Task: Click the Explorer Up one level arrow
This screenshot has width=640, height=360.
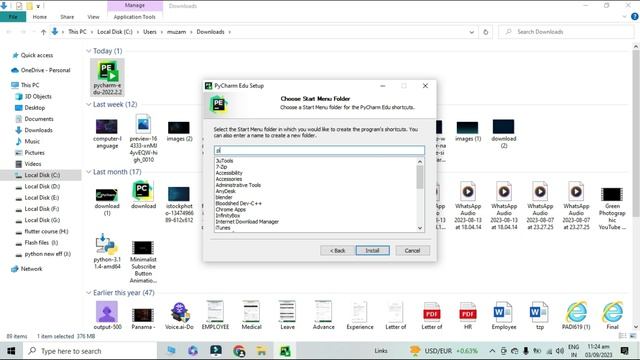Action: [43, 32]
